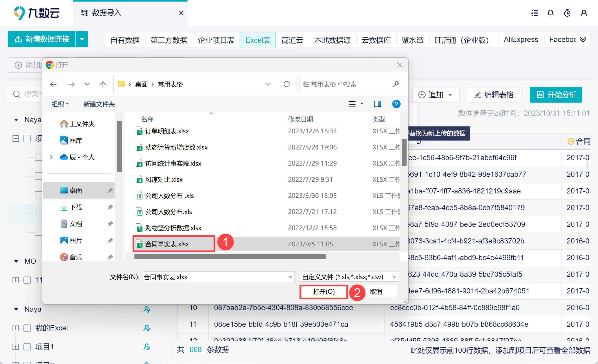Expand the 新增数据连接 dropdown arrow
Image resolution: width=598 pixels, height=364 pixels.
coord(82,39)
